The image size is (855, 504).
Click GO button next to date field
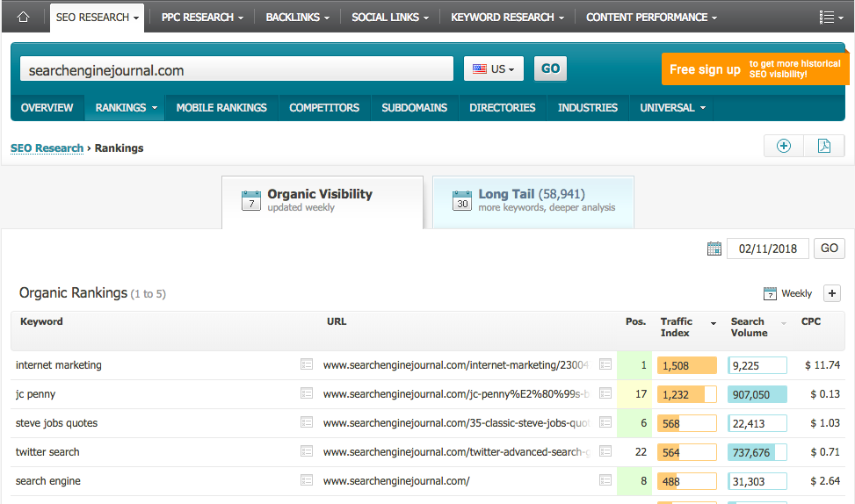830,248
